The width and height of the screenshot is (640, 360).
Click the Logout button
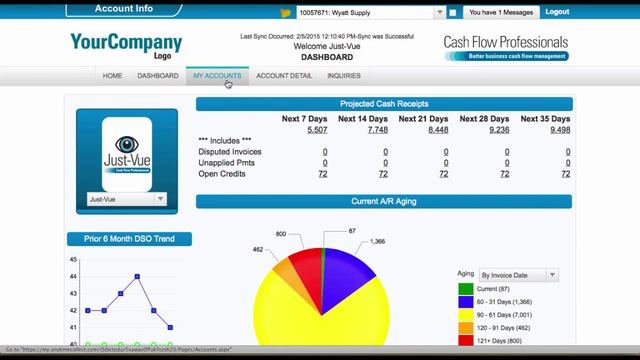[557, 12]
